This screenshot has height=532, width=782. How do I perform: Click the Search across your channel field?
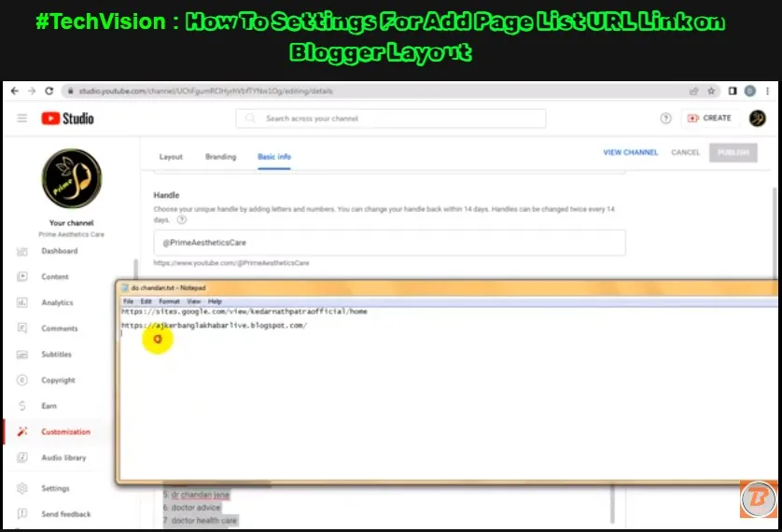(x=390, y=119)
